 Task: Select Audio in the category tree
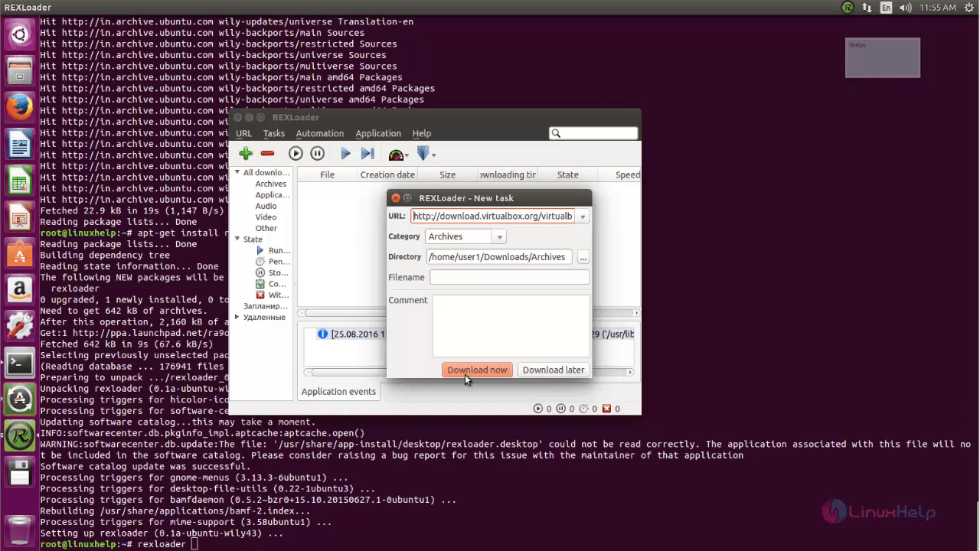click(266, 206)
